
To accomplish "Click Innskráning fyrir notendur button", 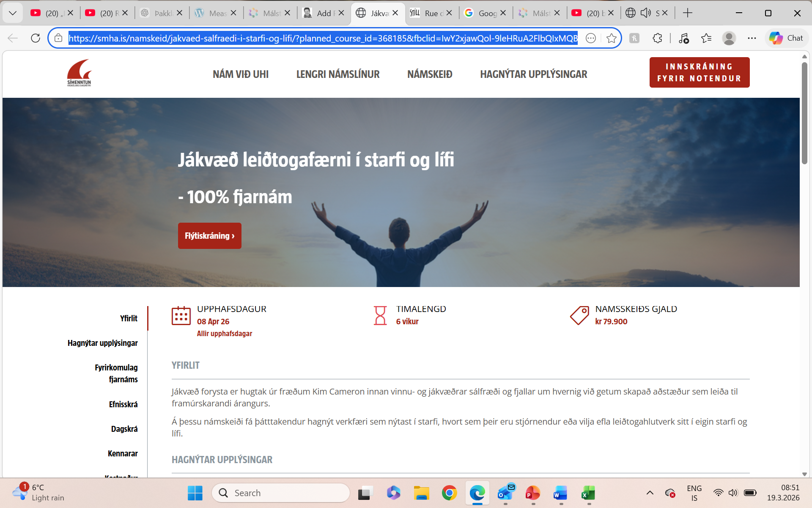I will click(699, 72).
